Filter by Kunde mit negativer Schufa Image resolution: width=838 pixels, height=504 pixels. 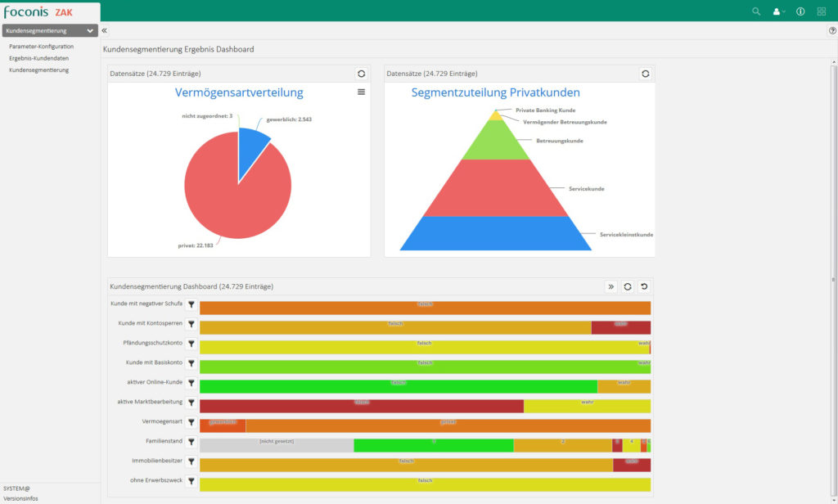[191, 304]
